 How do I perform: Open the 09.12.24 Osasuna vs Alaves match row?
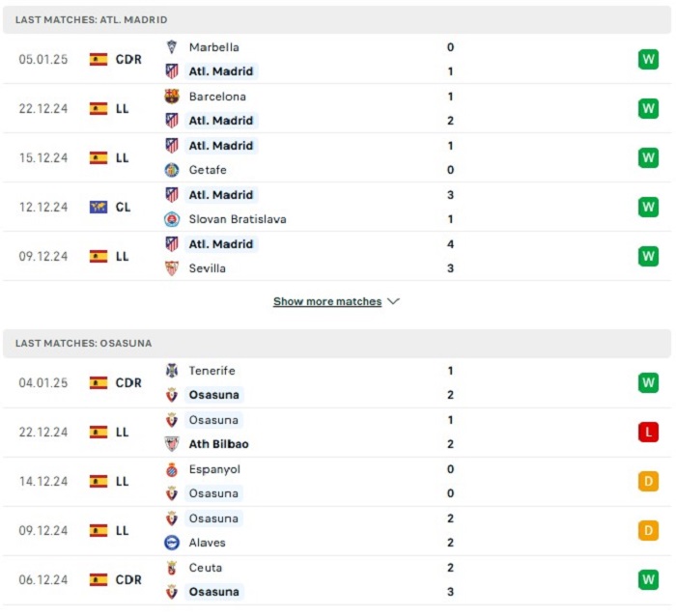[337, 531]
